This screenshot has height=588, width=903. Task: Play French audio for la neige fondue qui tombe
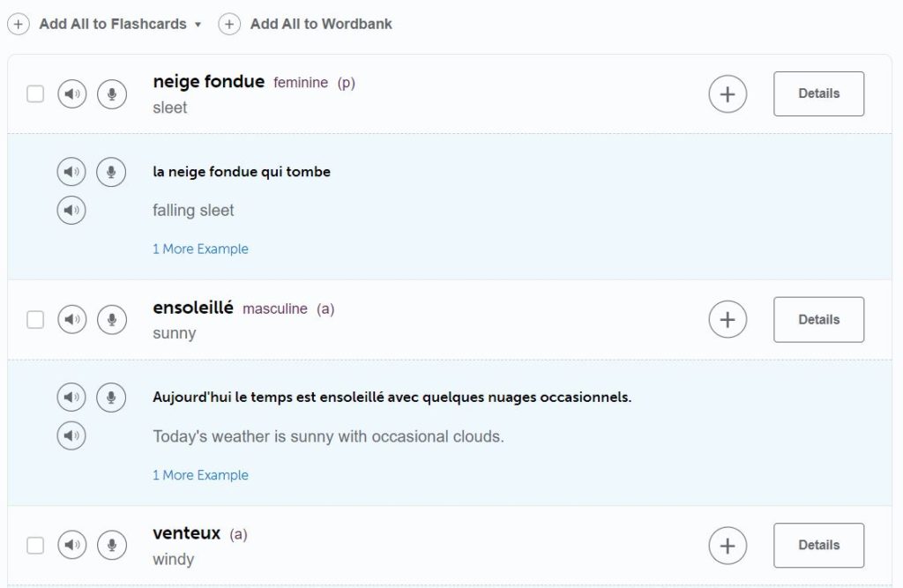[71, 172]
